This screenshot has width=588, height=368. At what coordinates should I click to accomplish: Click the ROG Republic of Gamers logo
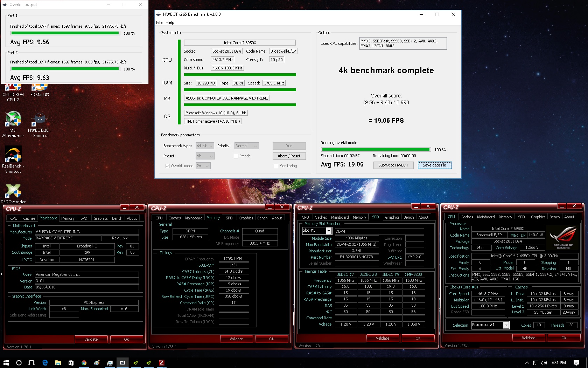tap(563, 238)
